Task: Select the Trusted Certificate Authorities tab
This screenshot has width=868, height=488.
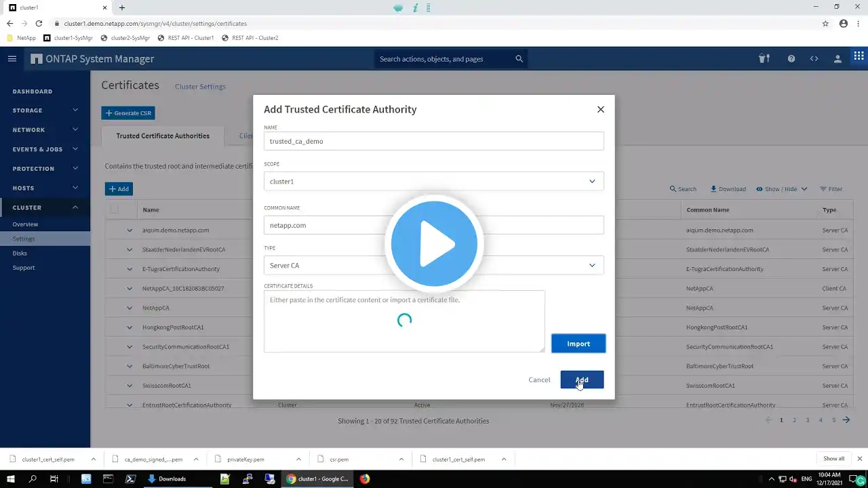Action: coord(163,136)
